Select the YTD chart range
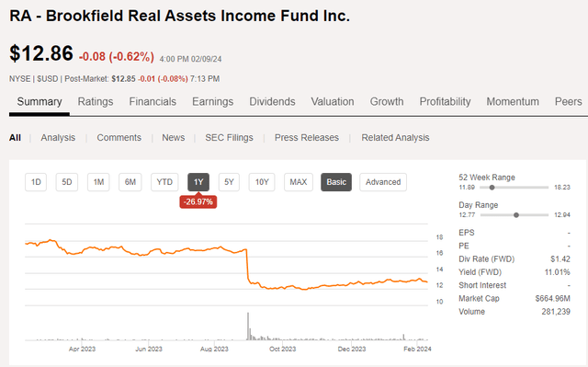The image size is (588, 367). pos(164,182)
